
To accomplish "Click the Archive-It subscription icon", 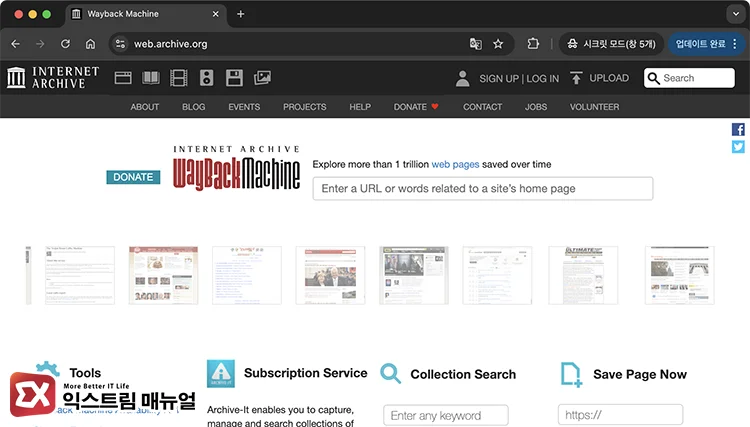I will pyautogui.click(x=221, y=373).
